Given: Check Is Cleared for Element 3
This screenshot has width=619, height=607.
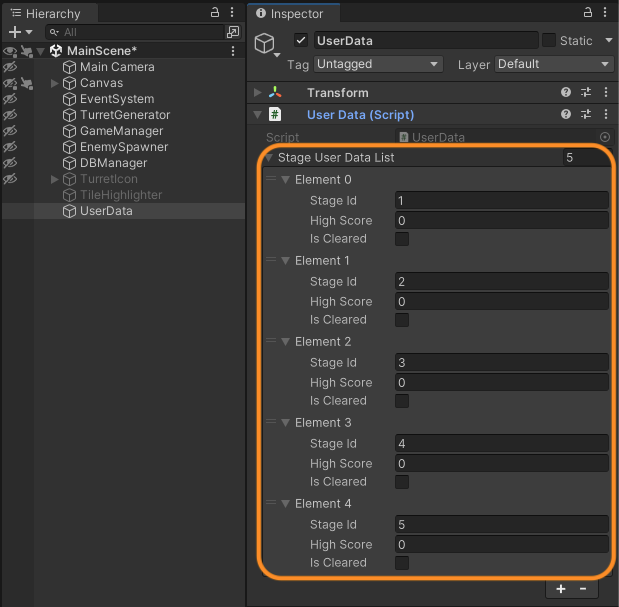Looking at the screenshot, I should 402,482.
